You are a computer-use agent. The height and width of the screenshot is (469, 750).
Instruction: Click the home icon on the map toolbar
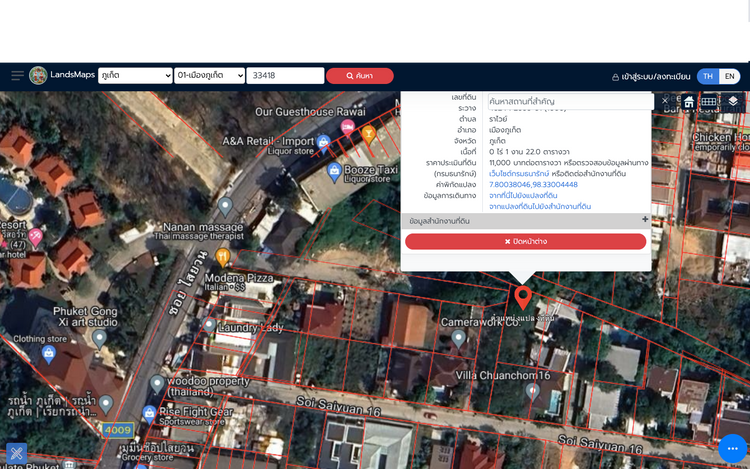pyautogui.click(x=688, y=101)
